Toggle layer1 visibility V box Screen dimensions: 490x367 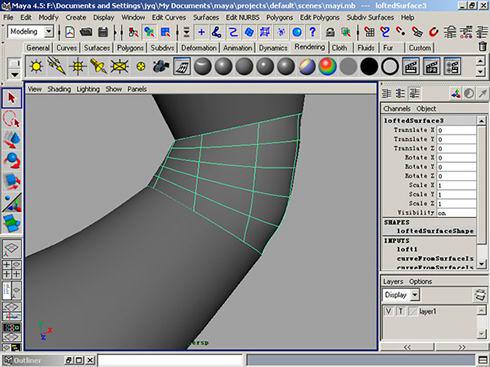pyautogui.click(x=389, y=312)
